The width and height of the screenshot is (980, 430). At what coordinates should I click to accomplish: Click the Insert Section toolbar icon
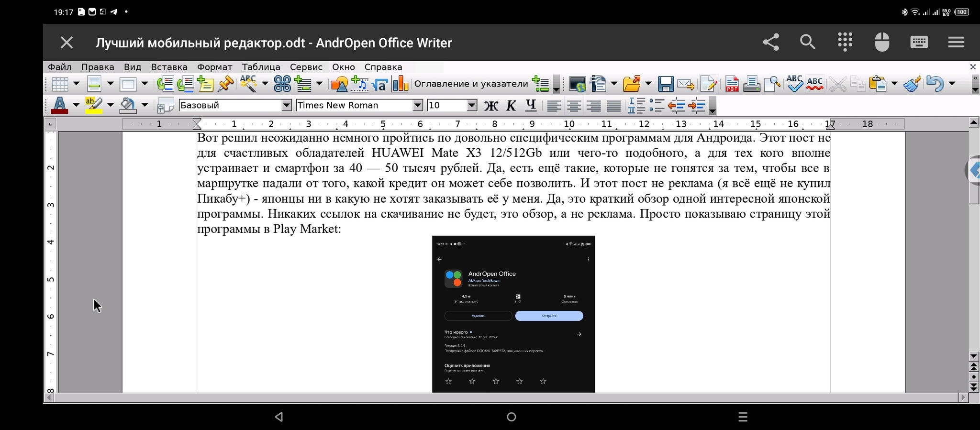(94, 84)
